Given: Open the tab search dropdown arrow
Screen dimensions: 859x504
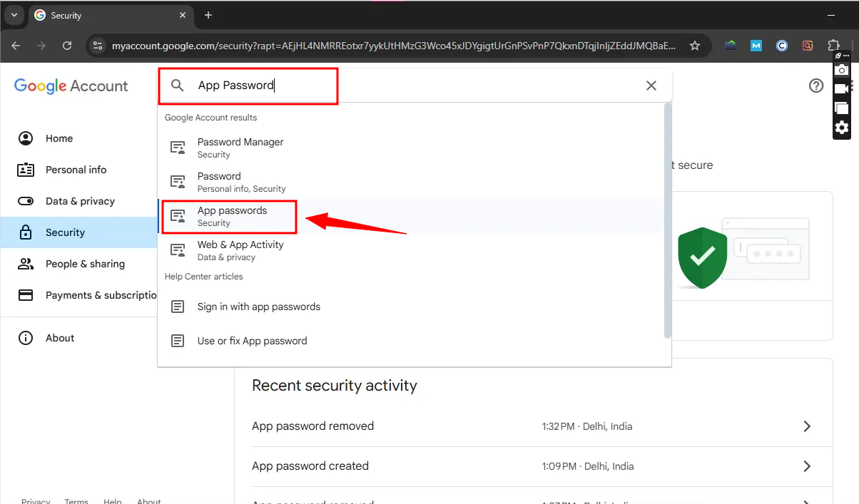Looking at the screenshot, I should [14, 15].
